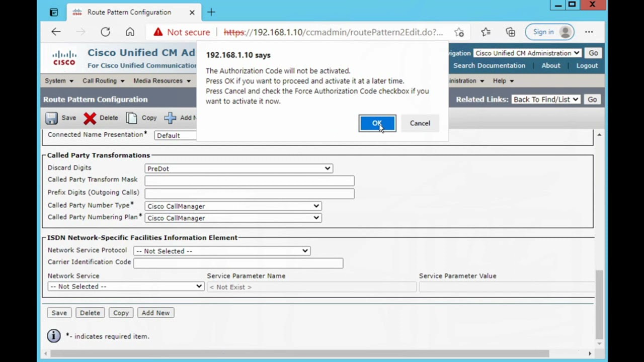The width and height of the screenshot is (644, 362).
Task: Add this page to favorites star
Action: click(459, 32)
